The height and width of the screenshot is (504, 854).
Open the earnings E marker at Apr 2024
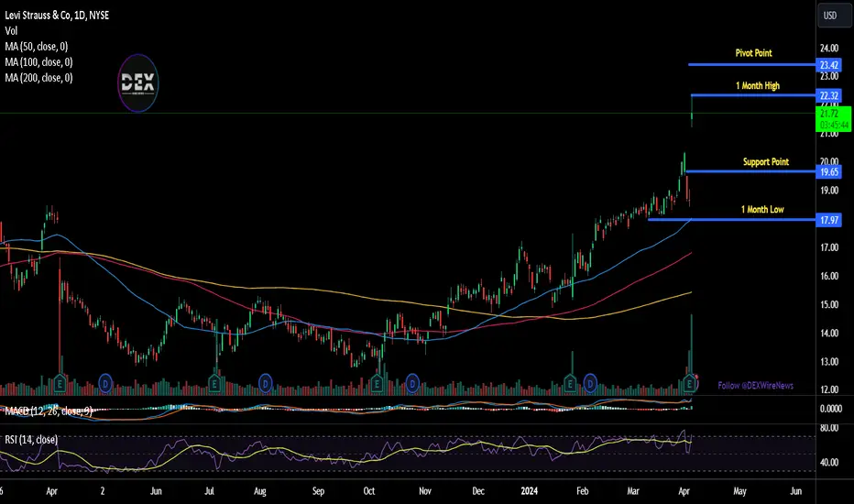point(689,384)
